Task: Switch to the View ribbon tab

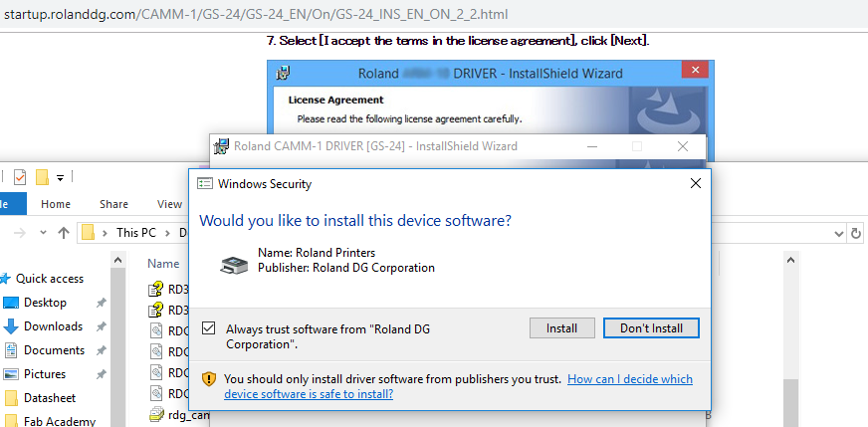Action: [x=169, y=204]
